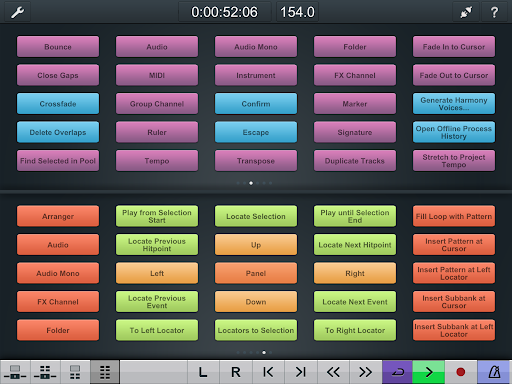Tap Open Offline Process History
This screenshot has height=384, width=512.
pyautogui.click(x=454, y=132)
